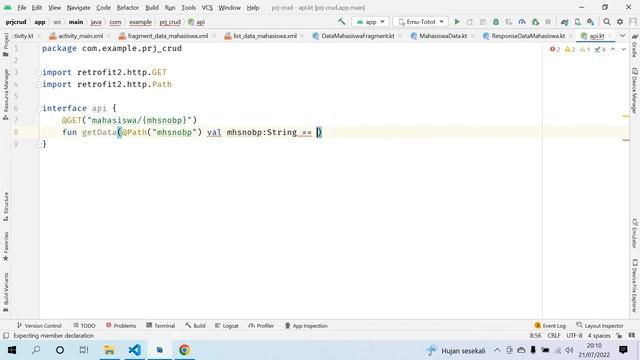The image size is (640, 360).
Task: Click the yellow warning stripe mark in editor scrollbar
Action: (626, 116)
